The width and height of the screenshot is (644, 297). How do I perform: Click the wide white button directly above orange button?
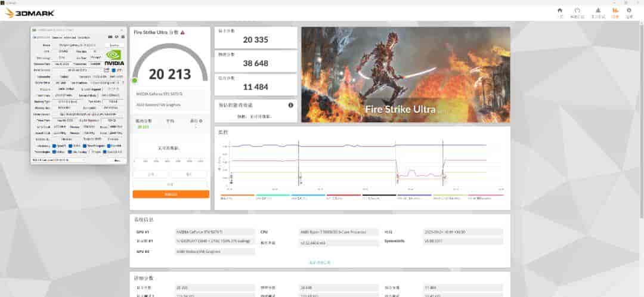[171, 184]
